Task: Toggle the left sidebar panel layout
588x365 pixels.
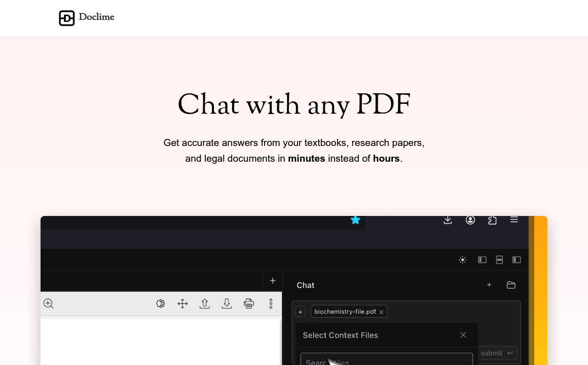Action: point(482,260)
